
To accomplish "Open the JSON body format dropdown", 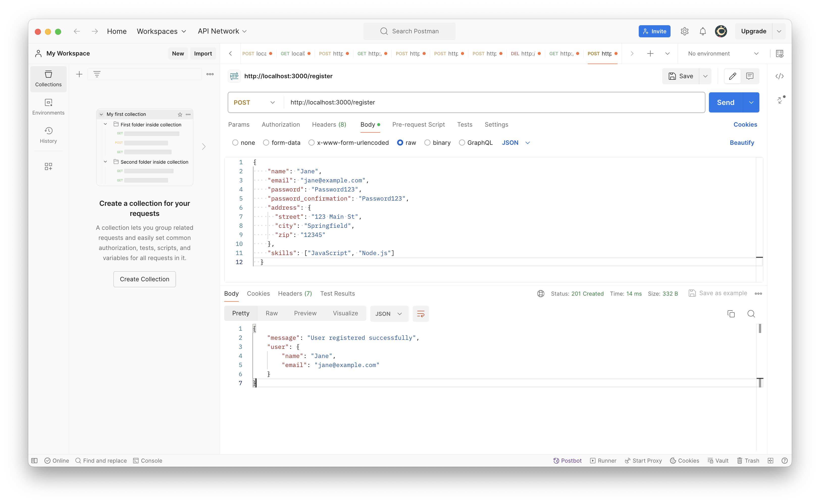I will point(516,143).
